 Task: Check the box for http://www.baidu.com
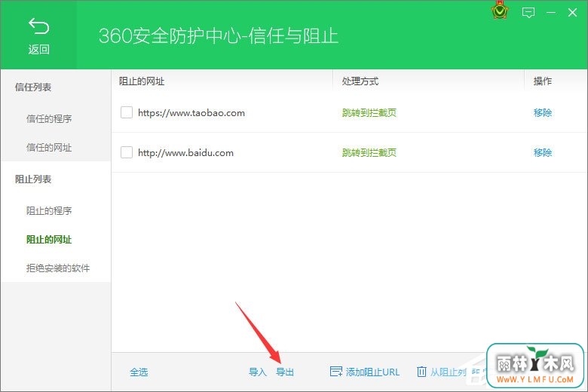click(x=127, y=152)
